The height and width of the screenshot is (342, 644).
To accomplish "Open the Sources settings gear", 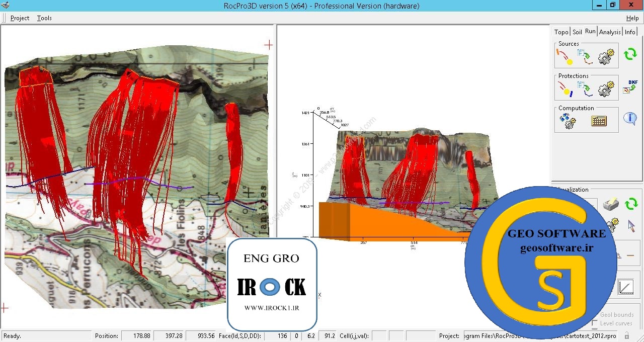I will [606, 57].
